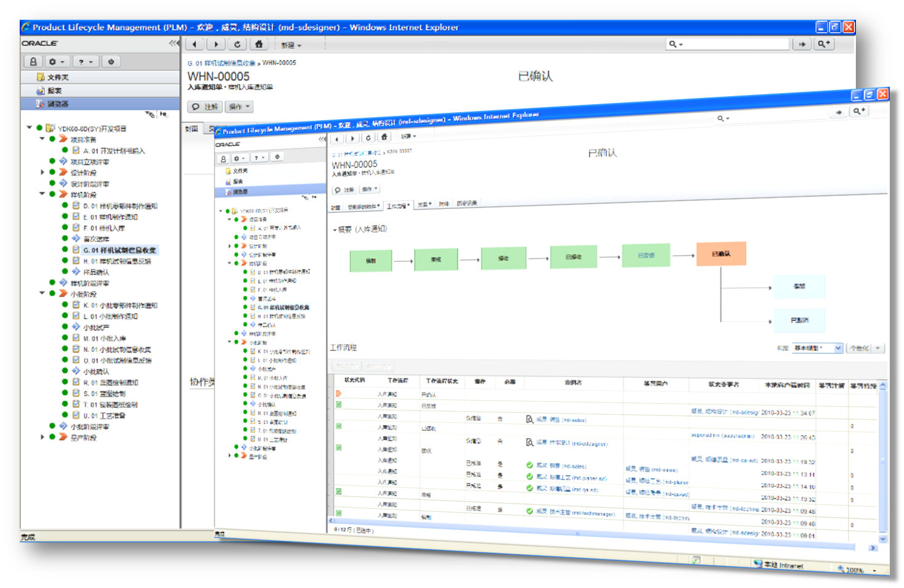Switch to 附件 tab in front window
Image resolution: width=904 pixels, height=588 pixels.
[x=444, y=204]
